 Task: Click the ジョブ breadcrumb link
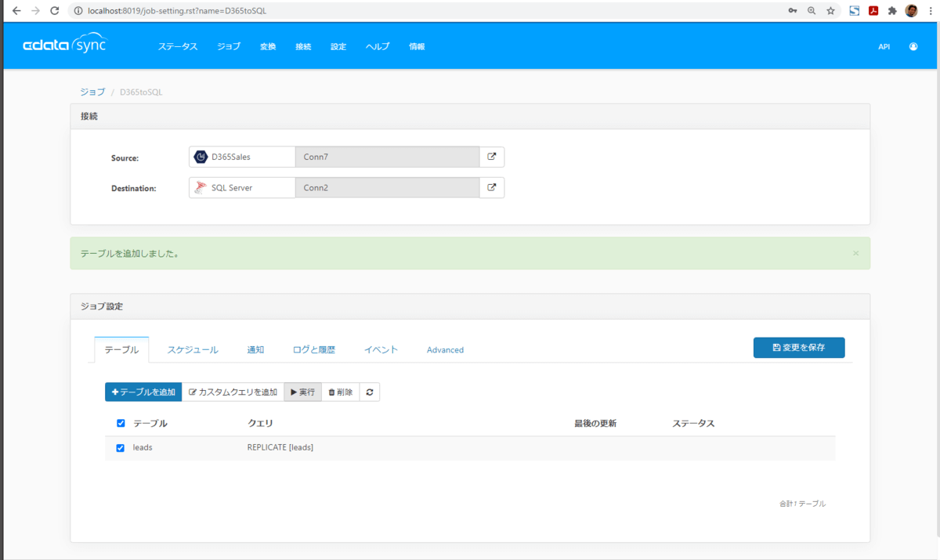point(92,92)
